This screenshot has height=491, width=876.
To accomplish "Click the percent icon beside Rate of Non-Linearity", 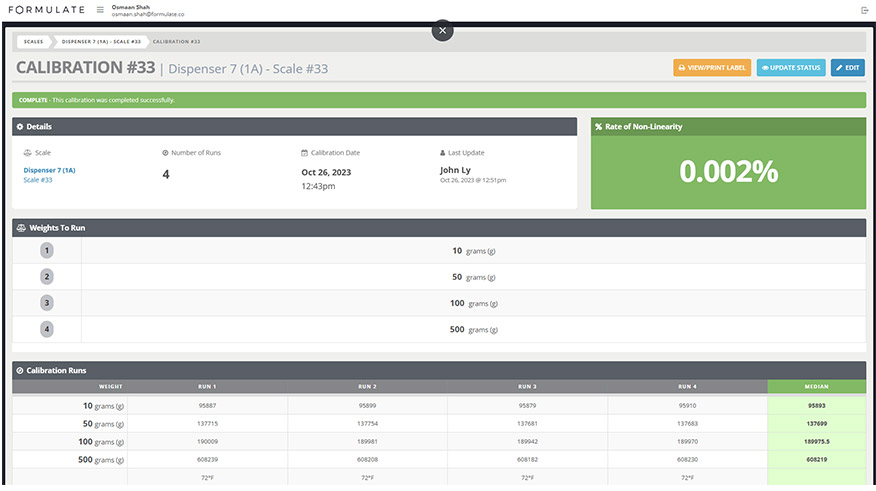I will coord(598,127).
